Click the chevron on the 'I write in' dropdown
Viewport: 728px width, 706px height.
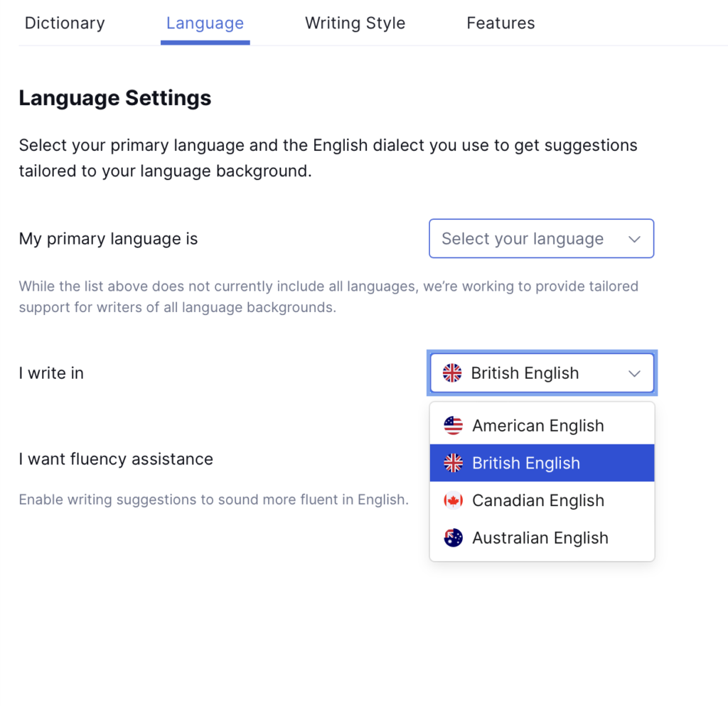point(635,373)
